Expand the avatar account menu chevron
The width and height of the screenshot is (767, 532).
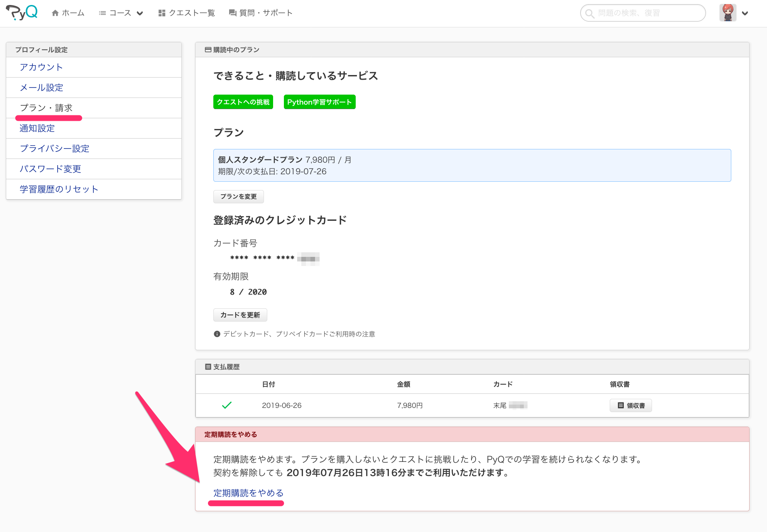point(745,13)
